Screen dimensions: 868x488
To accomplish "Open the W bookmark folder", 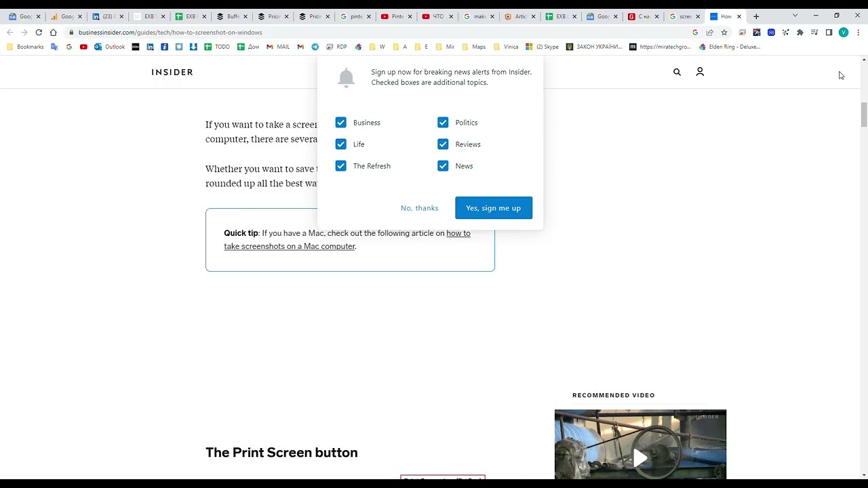I will pos(377,47).
